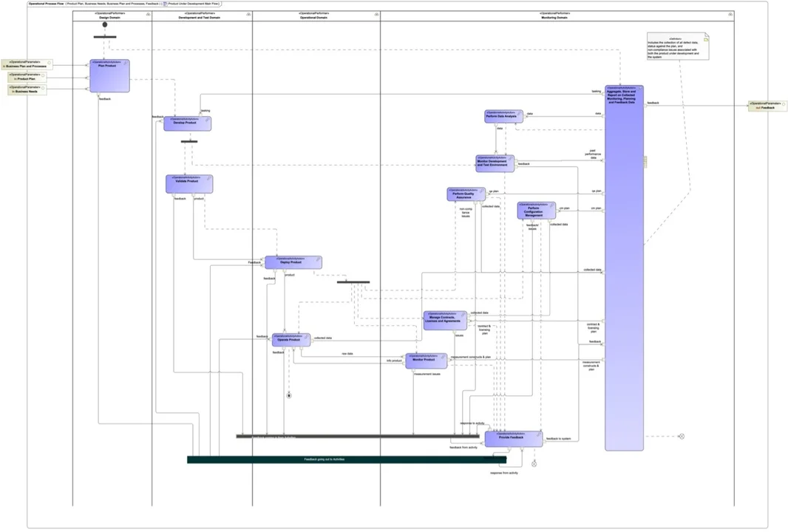788x532 pixels.
Task: Click the Monitor Product rake icon
Action: (x=444, y=357)
